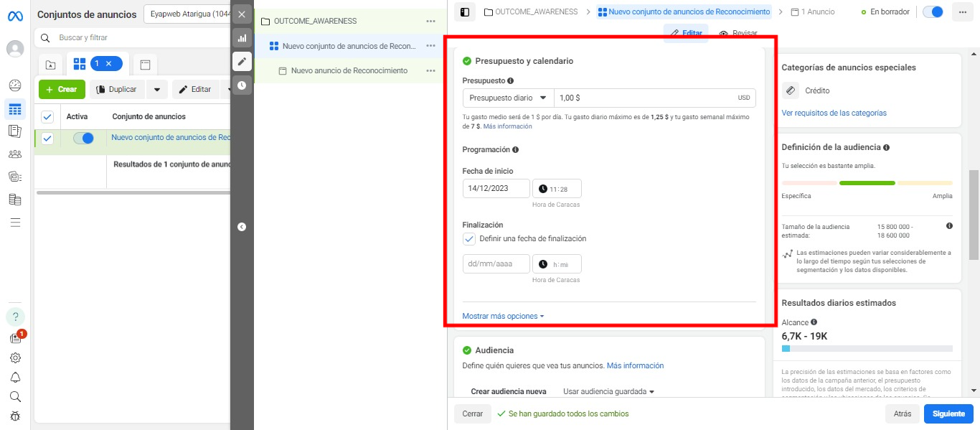Toggle the ad set active switch in table

(83, 139)
